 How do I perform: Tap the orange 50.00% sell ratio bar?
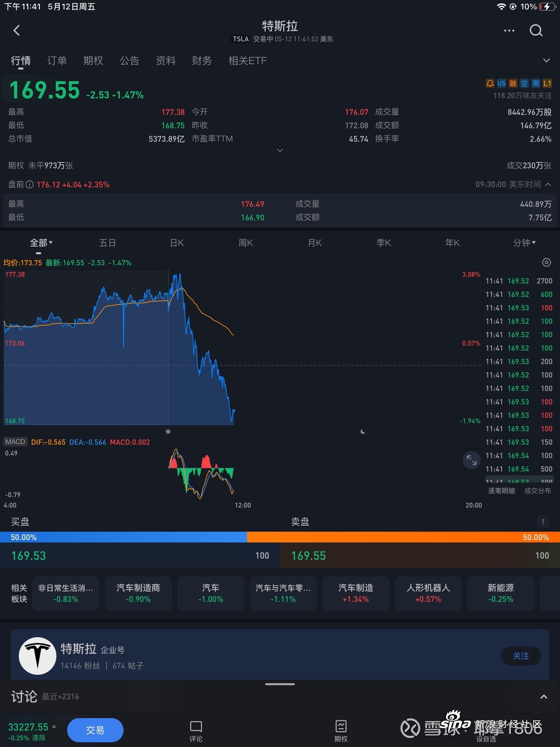(x=403, y=537)
